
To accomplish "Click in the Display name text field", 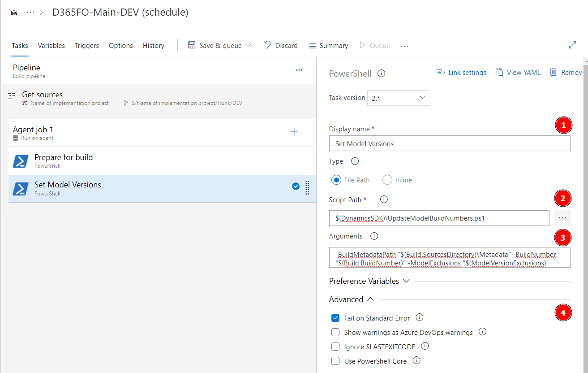I will coord(449,144).
